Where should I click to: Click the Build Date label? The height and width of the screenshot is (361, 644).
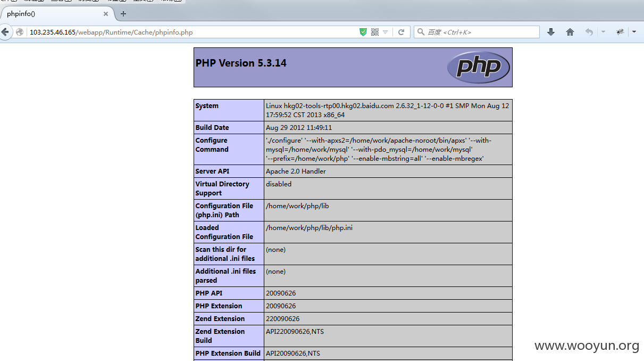click(212, 127)
